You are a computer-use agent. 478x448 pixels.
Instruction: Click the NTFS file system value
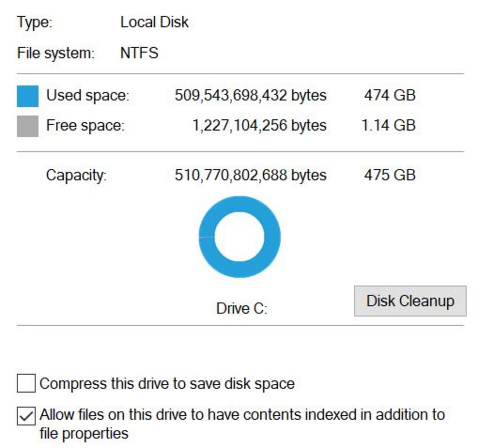[139, 53]
